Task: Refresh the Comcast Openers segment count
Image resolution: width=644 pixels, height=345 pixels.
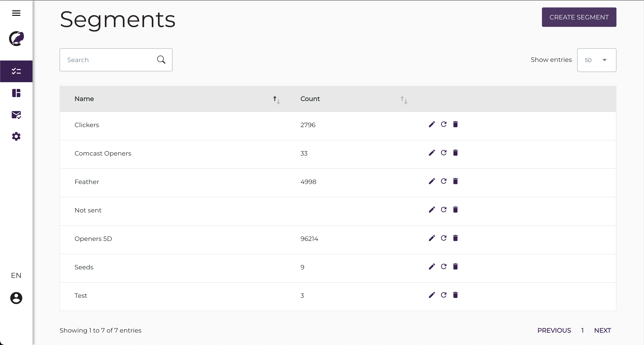Action: (x=444, y=153)
